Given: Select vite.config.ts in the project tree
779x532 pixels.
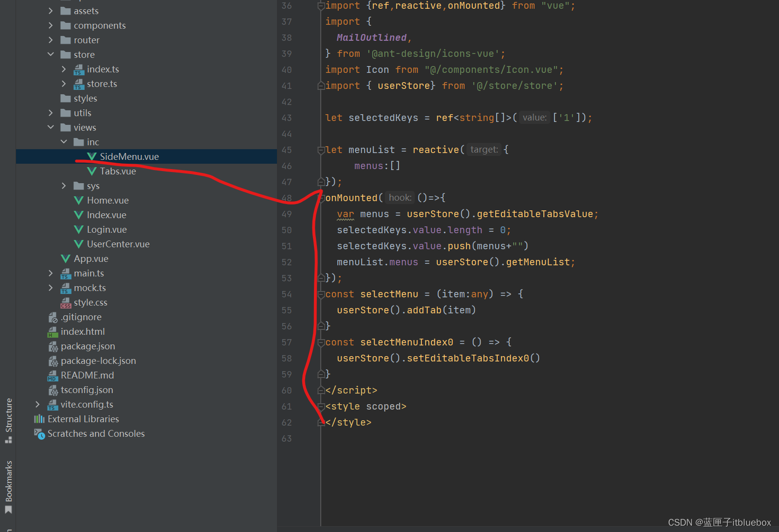Looking at the screenshot, I should point(87,404).
